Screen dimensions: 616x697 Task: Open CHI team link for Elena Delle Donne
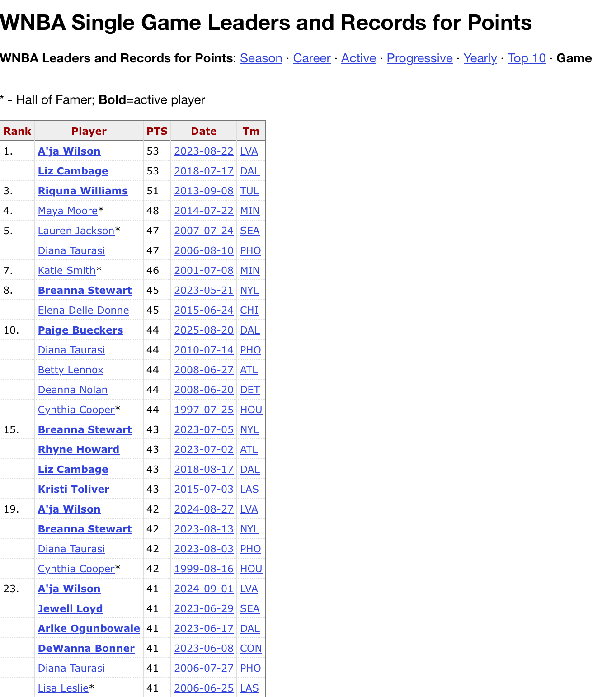(x=249, y=310)
